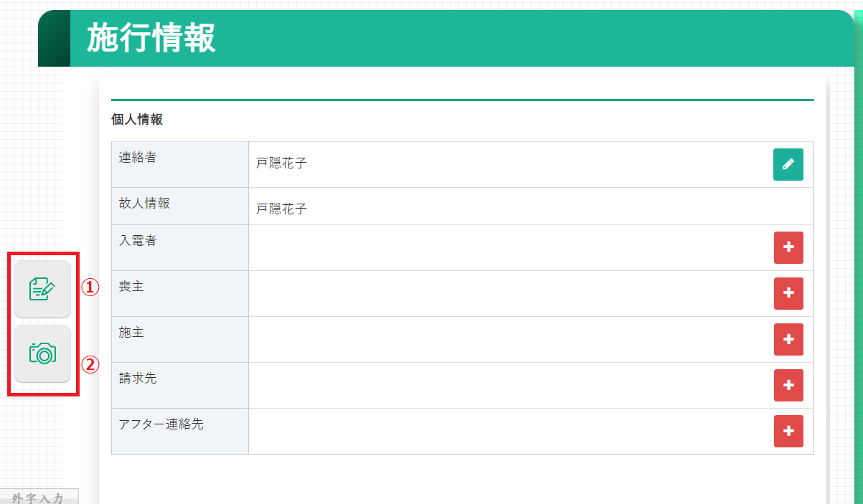
Task: Click the 喪主 row label
Action: pos(131,287)
